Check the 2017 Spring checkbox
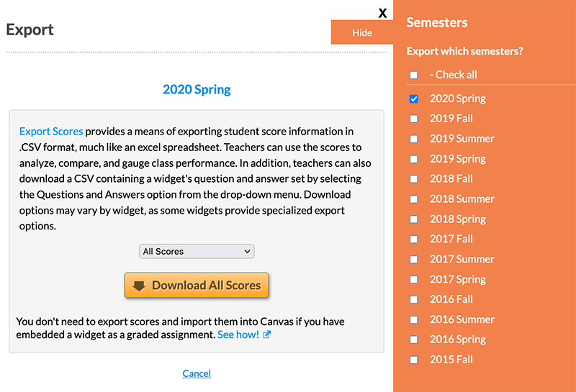576x392 pixels. 413,280
